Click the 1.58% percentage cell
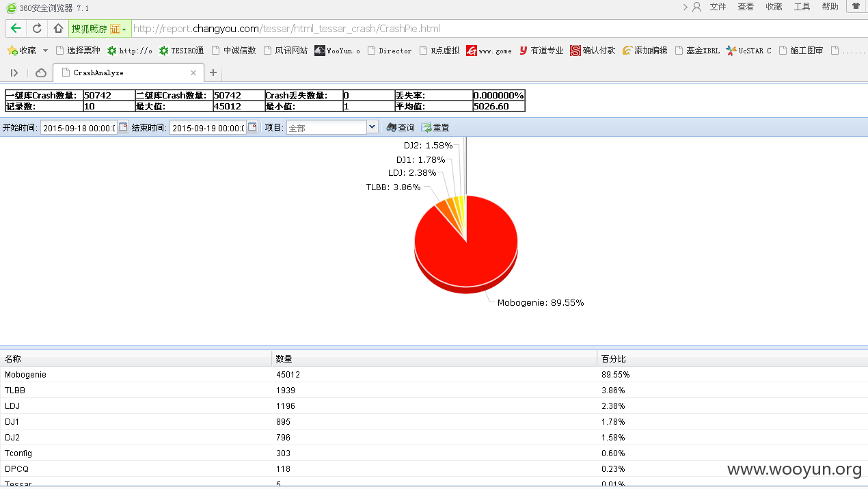The height and width of the screenshot is (489, 868). 613,438
